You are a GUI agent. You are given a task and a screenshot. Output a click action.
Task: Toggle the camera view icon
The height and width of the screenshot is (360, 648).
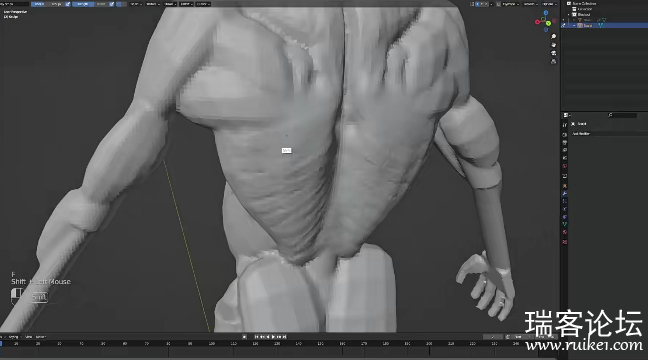pyautogui.click(x=553, y=53)
